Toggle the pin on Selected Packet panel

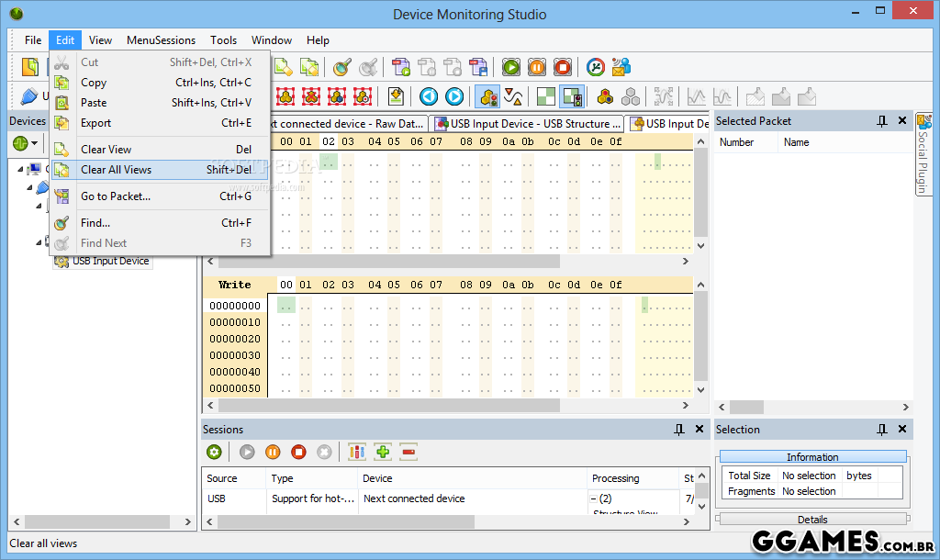(882, 121)
